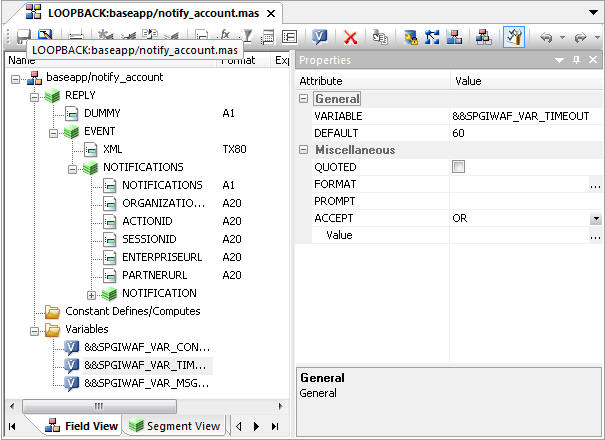Click the red-blue segment blocks toolbar icon
Viewport: 605px width, 440px height.
(x=454, y=37)
